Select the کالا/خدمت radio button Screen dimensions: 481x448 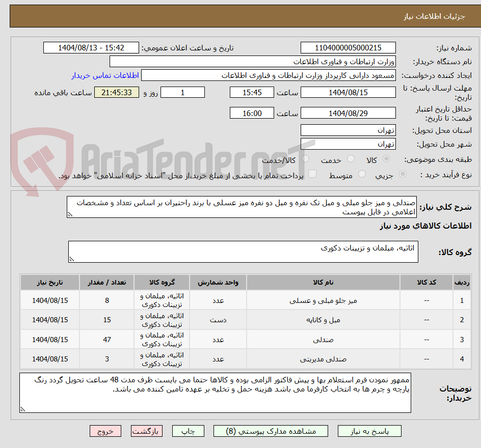coord(305,159)
